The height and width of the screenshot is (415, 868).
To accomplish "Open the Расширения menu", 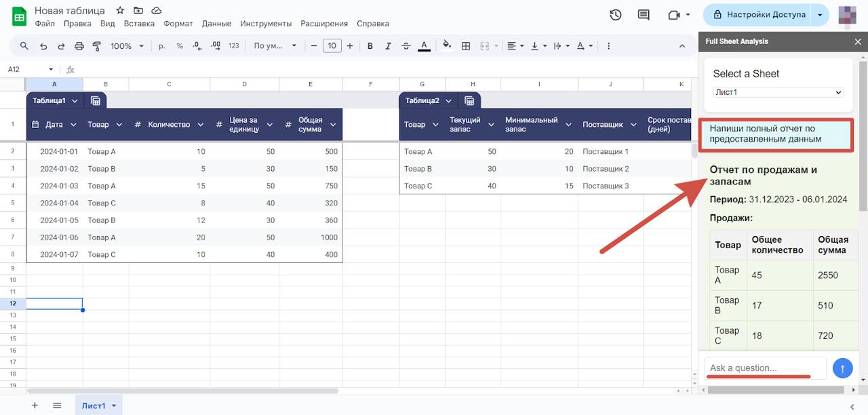I will [x=323, y=24].
